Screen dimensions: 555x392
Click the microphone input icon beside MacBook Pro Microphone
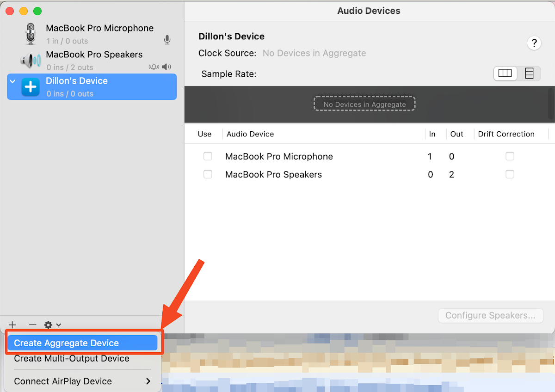click(167, 40)
